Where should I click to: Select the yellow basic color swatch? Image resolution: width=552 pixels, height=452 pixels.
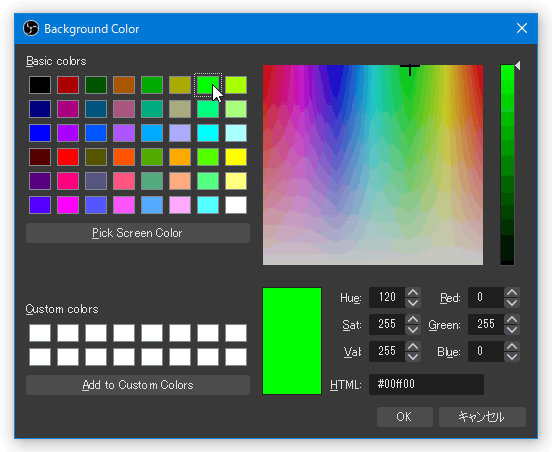(x=236, y=157)
